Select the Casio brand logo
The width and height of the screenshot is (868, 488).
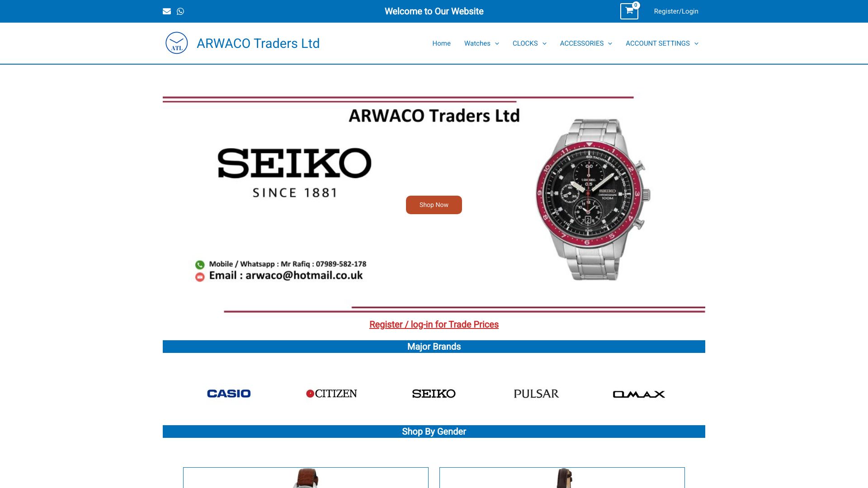click(x=229, y=394)
